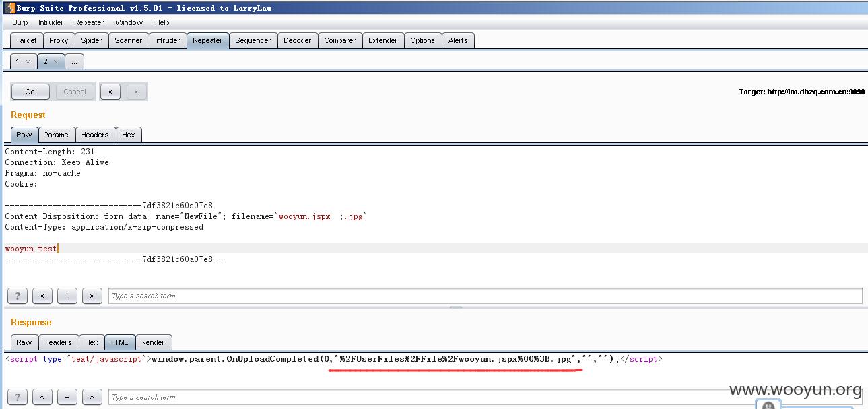Click the Content-Disposition request line
Viewport: 868px width, 409px height.
(x=186, y=216)
